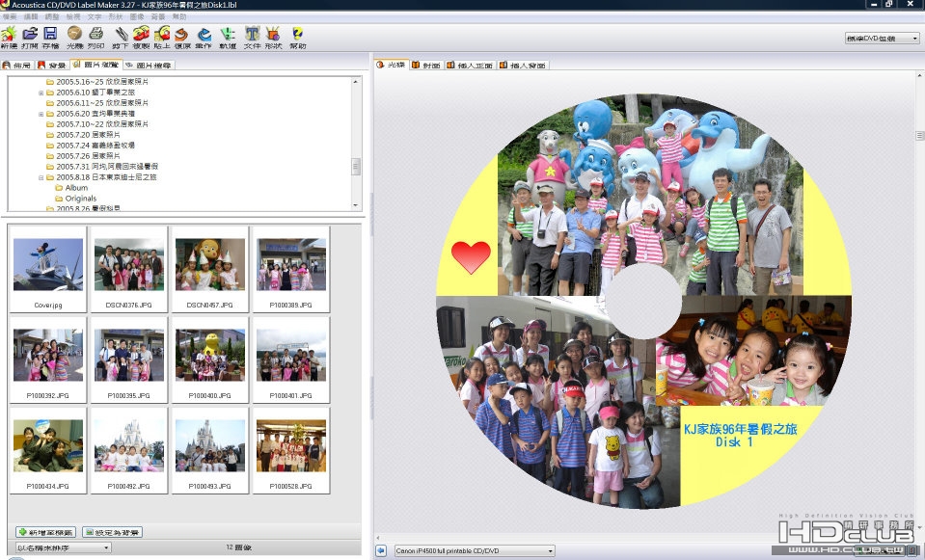Switch to the 佈局 (Layout) tab
925x560 pixels.
[x=17, y=65]
